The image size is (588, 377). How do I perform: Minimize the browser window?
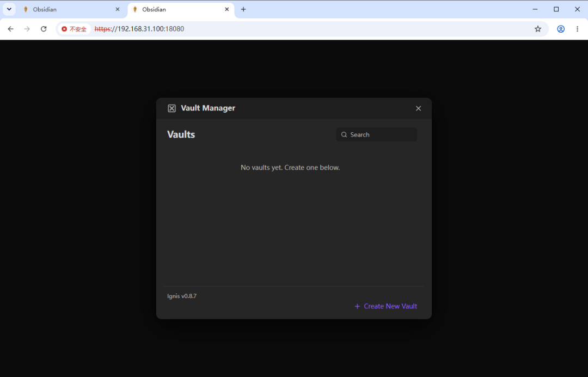535,9
